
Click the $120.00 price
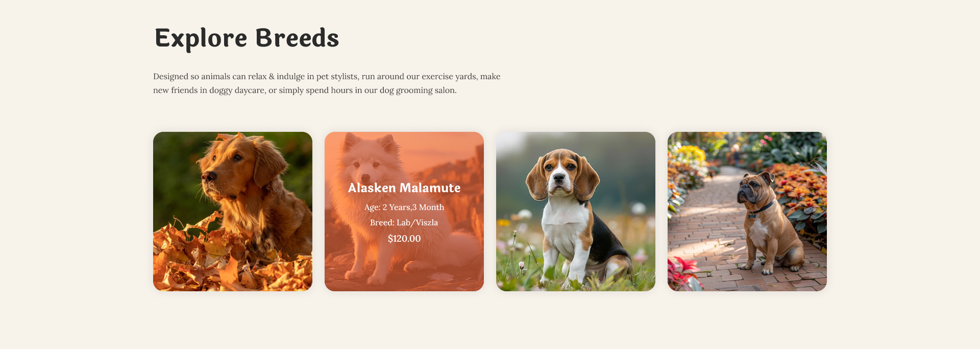[404, 239]
